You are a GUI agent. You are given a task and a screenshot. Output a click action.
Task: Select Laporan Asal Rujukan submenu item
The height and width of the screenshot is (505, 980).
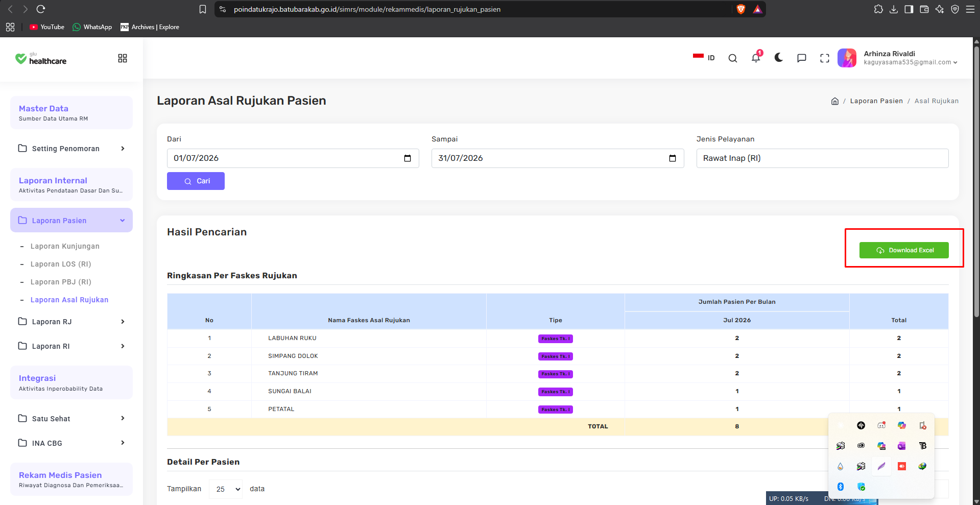pyautogui.click(x=69, y=300)
